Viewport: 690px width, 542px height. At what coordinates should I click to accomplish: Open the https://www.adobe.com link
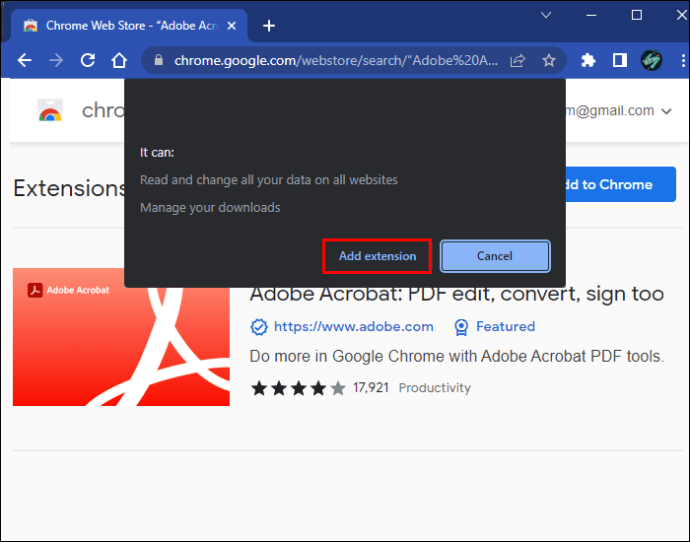click(x=353, y=326)
